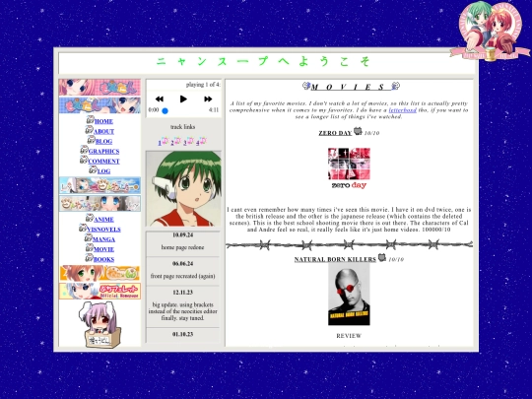Open the BLOG link
This screenshot has height=399, width=532.
[103, 141]
